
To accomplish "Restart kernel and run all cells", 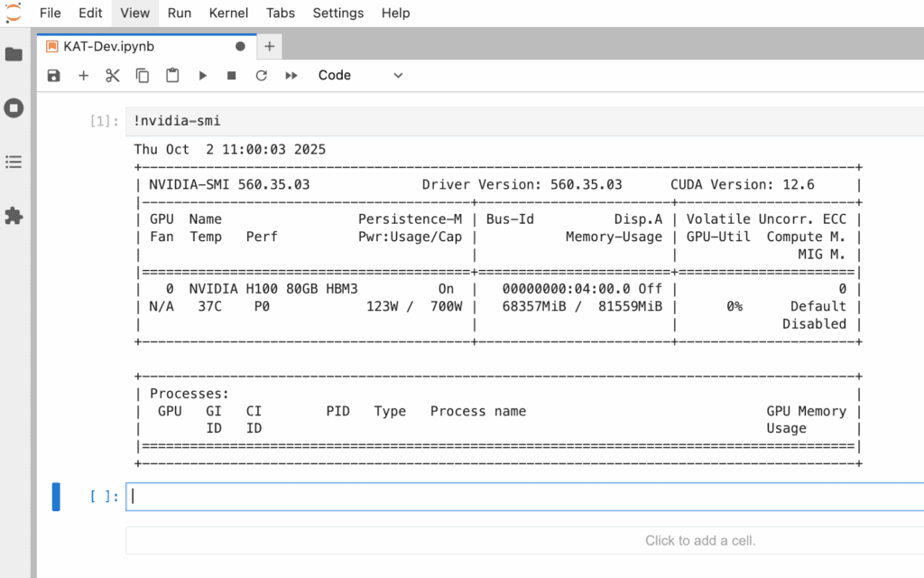I will pyautogui.click(x=291, y=76).
